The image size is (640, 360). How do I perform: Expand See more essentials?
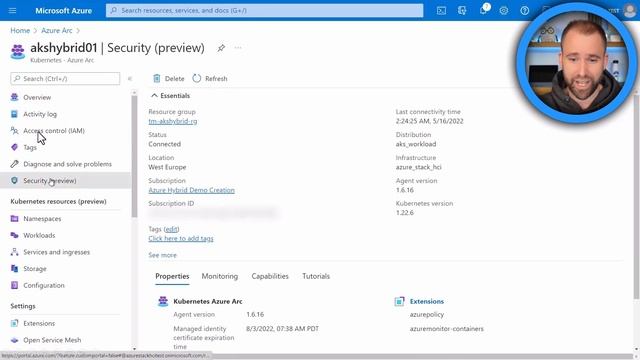[162, 255]
